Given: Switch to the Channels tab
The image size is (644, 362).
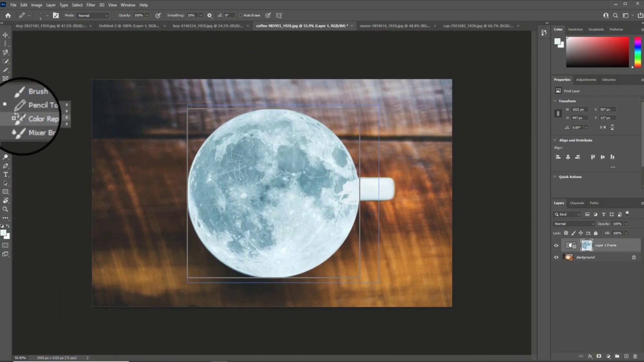Looking at the screenshot, I should [x=577, y=203].
